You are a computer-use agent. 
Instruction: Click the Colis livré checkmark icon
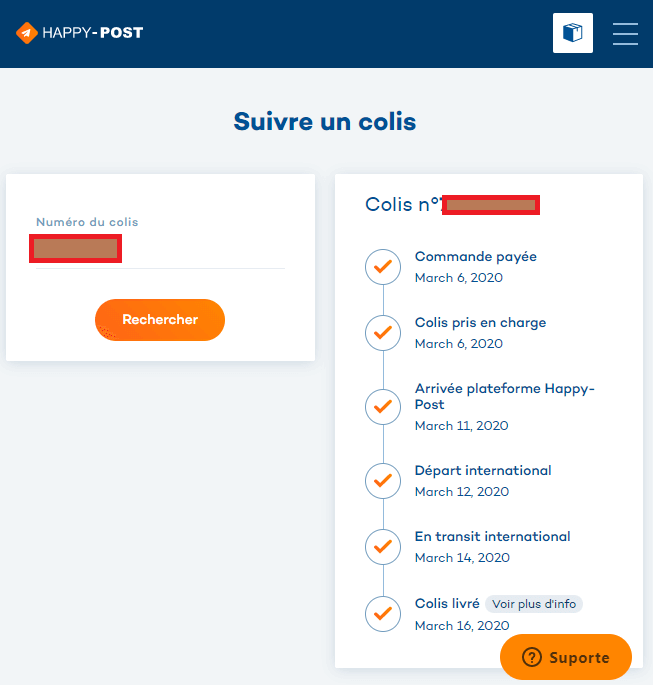point(382,613)
